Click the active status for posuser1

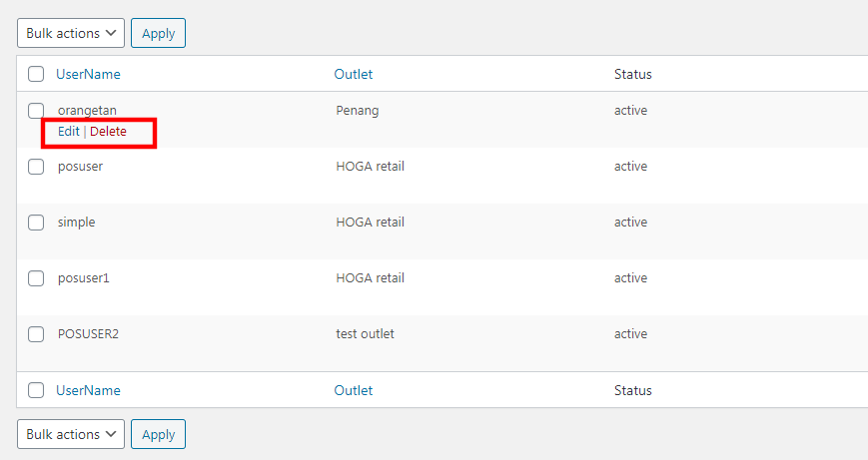[630, 278]
